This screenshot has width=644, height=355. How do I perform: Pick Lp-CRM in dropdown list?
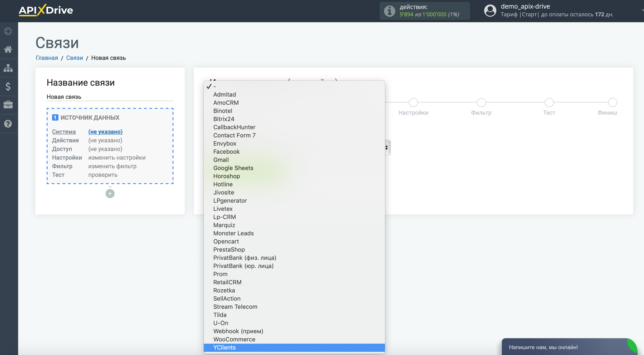point(294,217)
